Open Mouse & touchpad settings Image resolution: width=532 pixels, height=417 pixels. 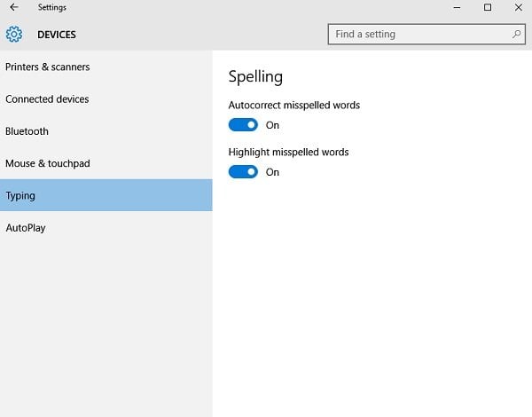(106, 163)
